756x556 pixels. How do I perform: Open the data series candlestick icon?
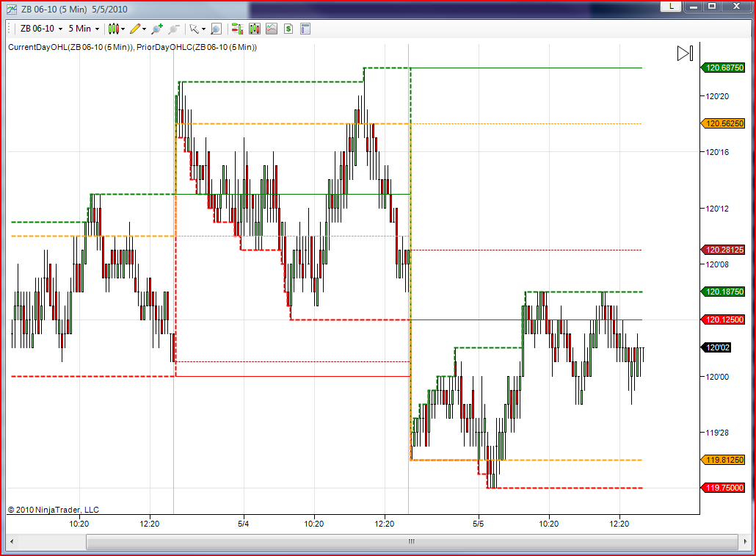click(x=255, y=29)
